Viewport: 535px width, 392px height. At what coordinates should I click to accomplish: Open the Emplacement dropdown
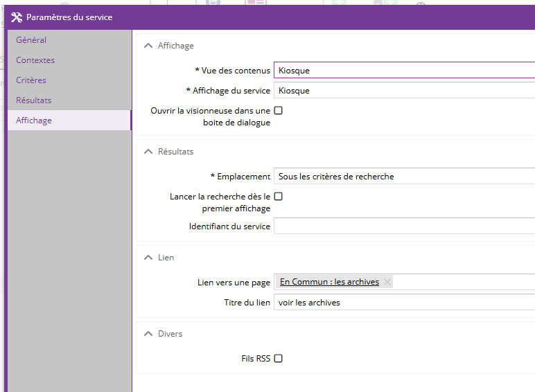tap(404, 176)
